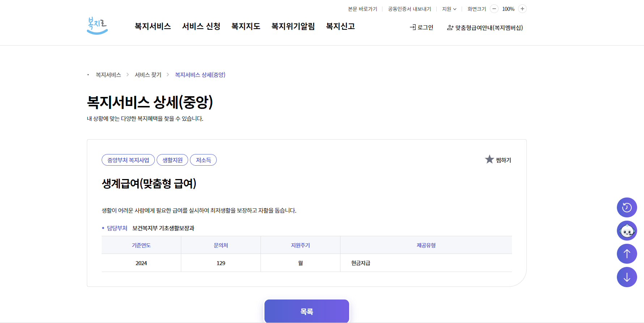Open 맞춤형급여안내(복지멤버십) link
This screenshot has height=323, width=644.
click(485, 27)
